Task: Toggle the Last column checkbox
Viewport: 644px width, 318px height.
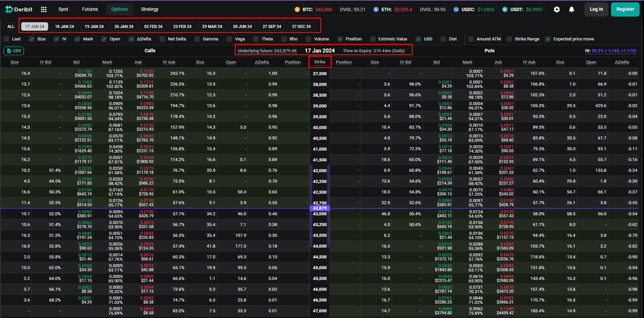Action: (6, 39)
